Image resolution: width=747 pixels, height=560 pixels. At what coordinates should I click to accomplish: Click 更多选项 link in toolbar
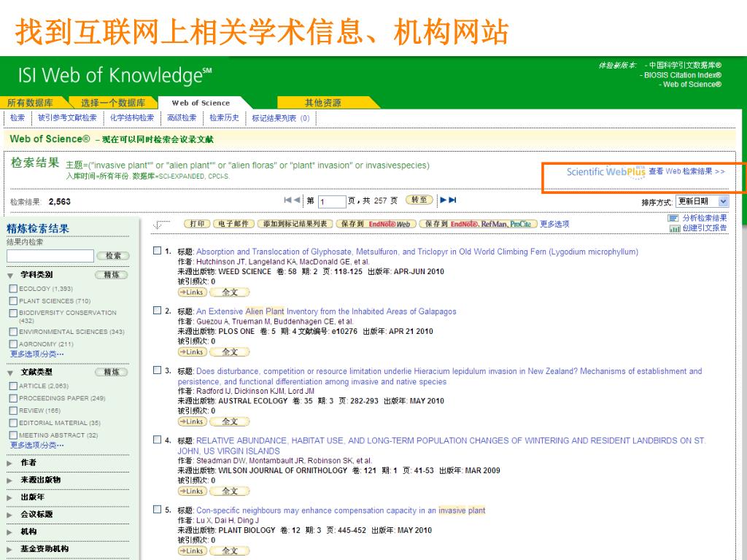(x=554, y=224)
